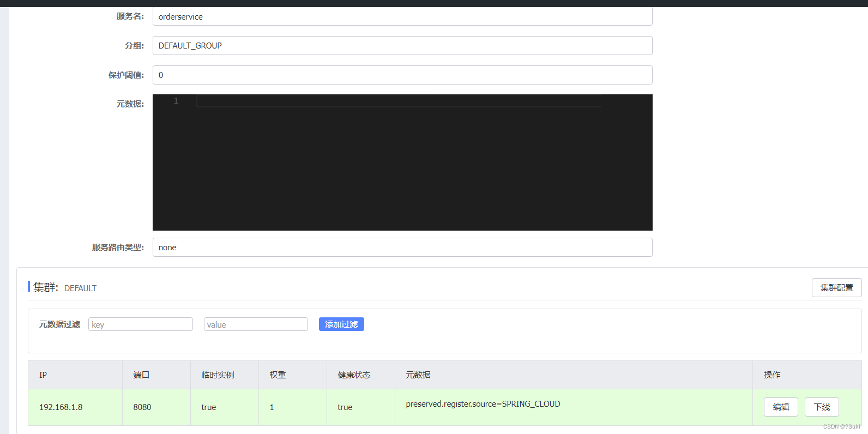Click line number 1 in metadata editor
Viewport: 868px width, 434px height.
tap(176, 101)
